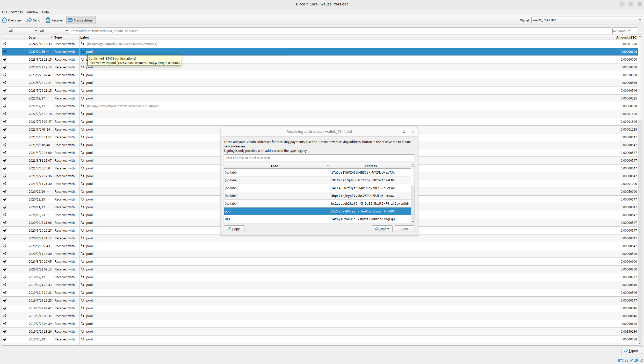
Task: Sort transactions by Date column
Action: [x=40, y=37]
